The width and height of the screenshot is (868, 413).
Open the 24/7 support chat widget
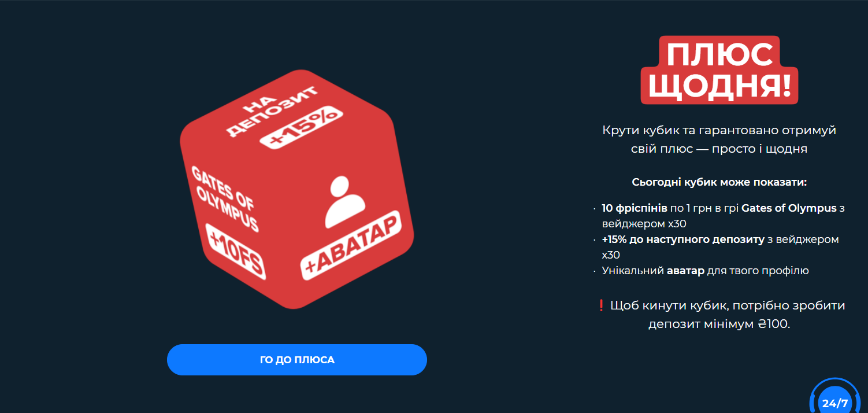(836, 399)
